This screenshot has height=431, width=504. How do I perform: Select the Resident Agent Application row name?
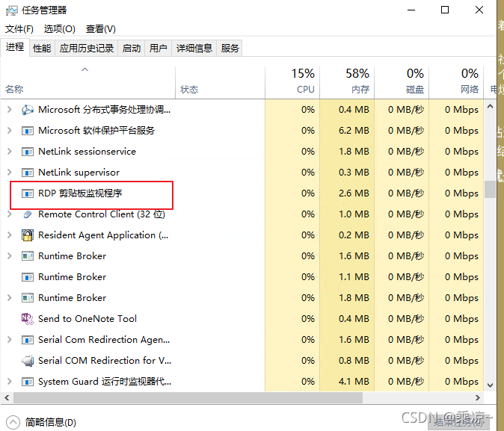point(103,235)
